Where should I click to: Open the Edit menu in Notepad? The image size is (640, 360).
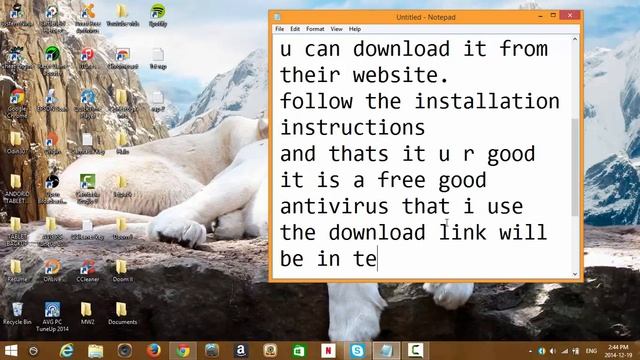coord(295,29)
